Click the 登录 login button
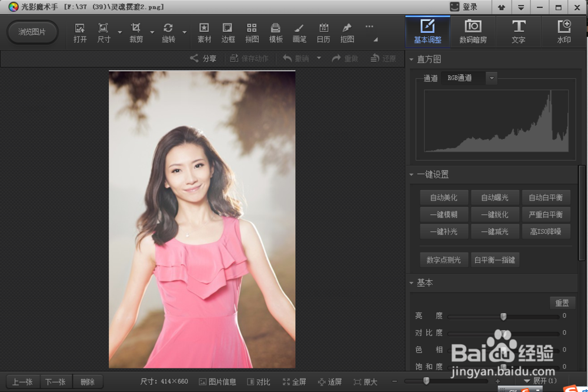 [x=464, y=6]
